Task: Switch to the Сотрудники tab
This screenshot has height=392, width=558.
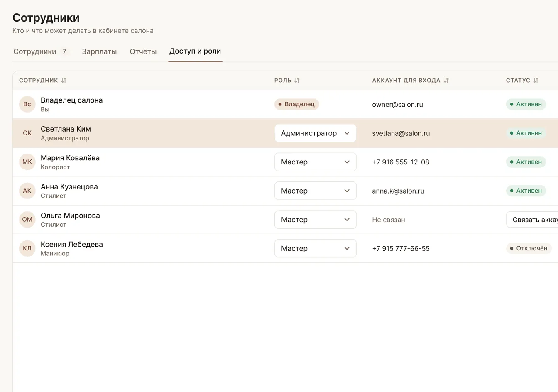Action: [41, 51]
